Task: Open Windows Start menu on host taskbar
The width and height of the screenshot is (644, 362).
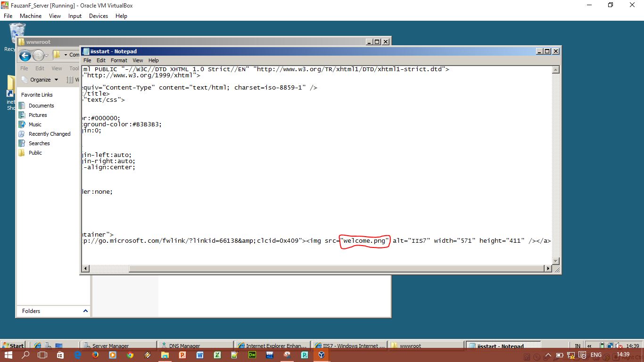Action: 8,355
